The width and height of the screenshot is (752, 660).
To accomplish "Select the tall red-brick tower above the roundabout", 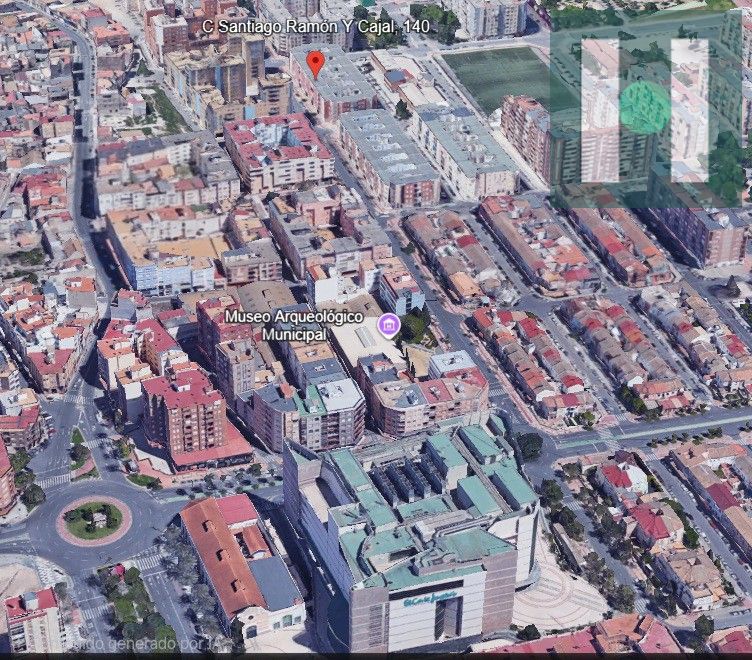I will click(185, 410).
